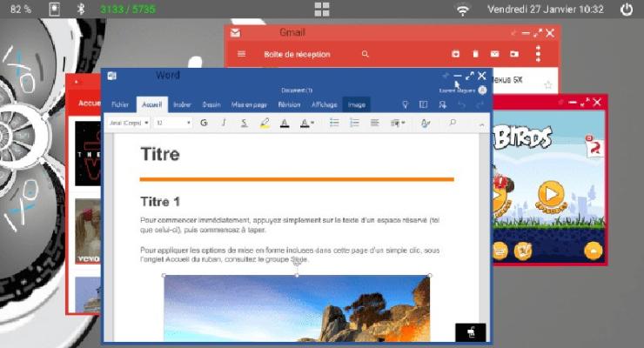The width and height of the screenshot is (644, 348).
Task: Click the Bluetooth icon in system bar
Action: (81, 9)
